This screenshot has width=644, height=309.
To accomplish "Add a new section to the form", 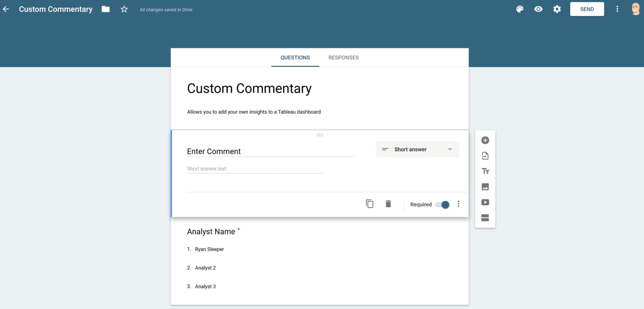I will [485, 217].
